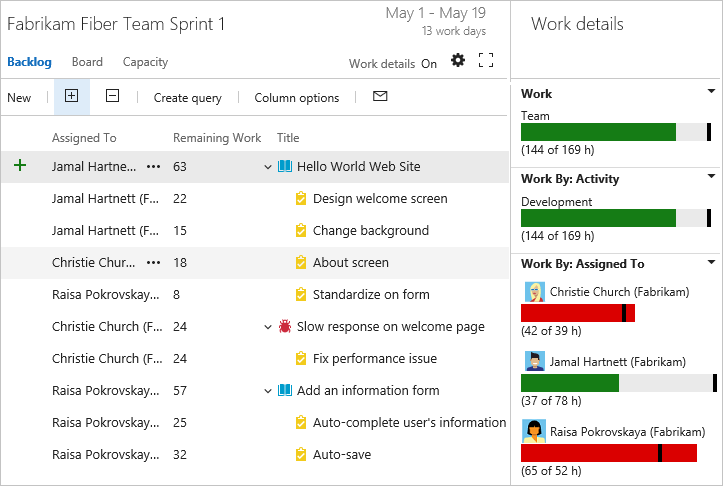Collapse the Work section in Work details

[711, 91]
